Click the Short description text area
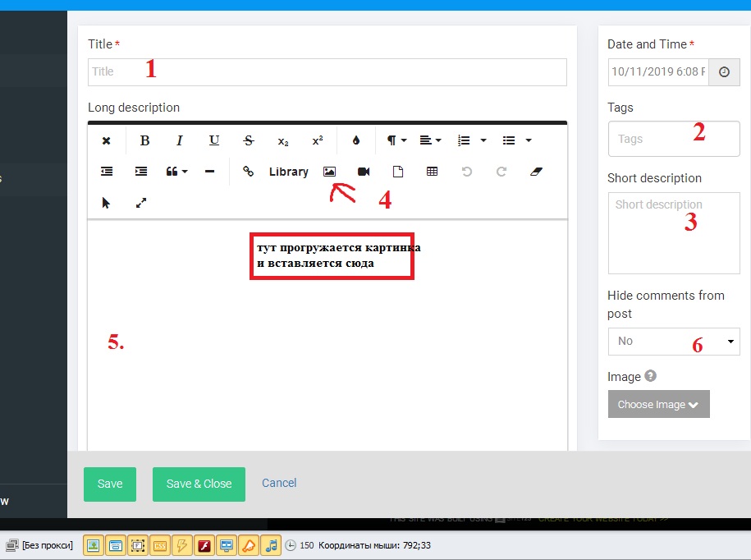This screenshot has width=751, height=560. 674,233
